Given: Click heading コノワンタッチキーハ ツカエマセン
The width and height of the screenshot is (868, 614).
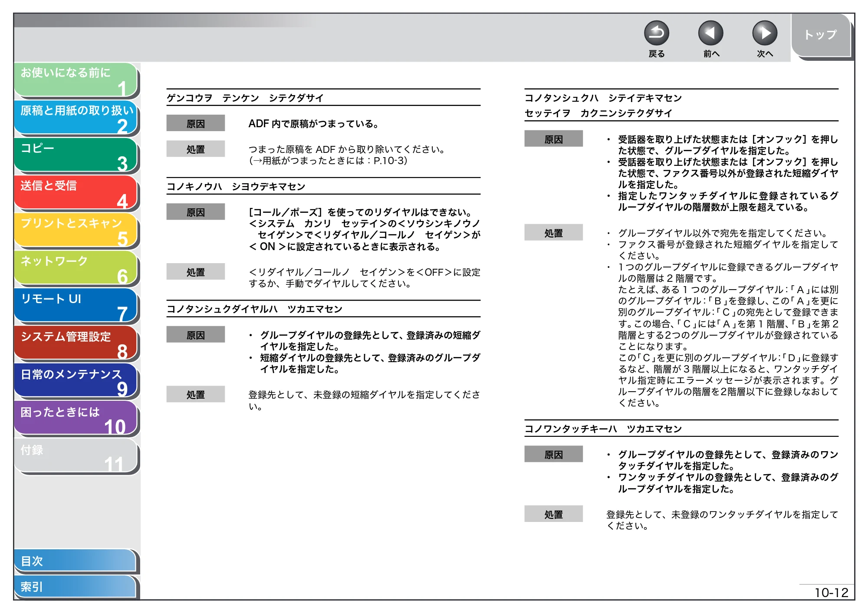Looking at the screenshot, I should coord(603,429).
